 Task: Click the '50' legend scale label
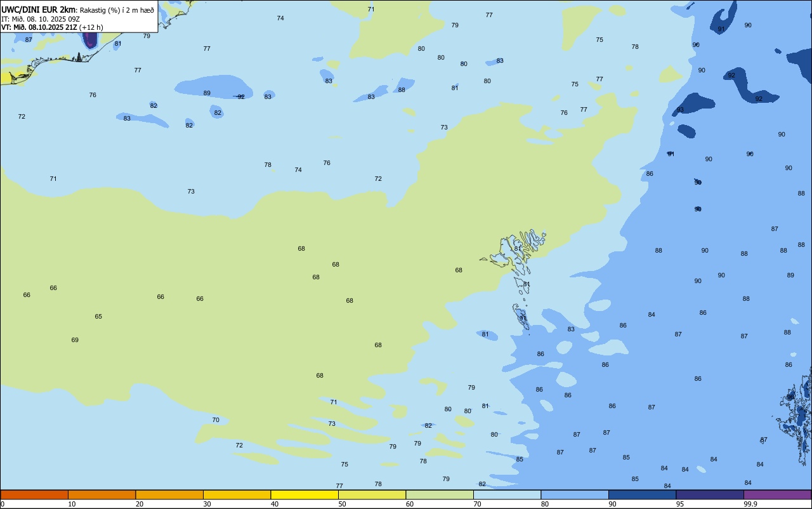pyautogui.click(x=343, y=504)
